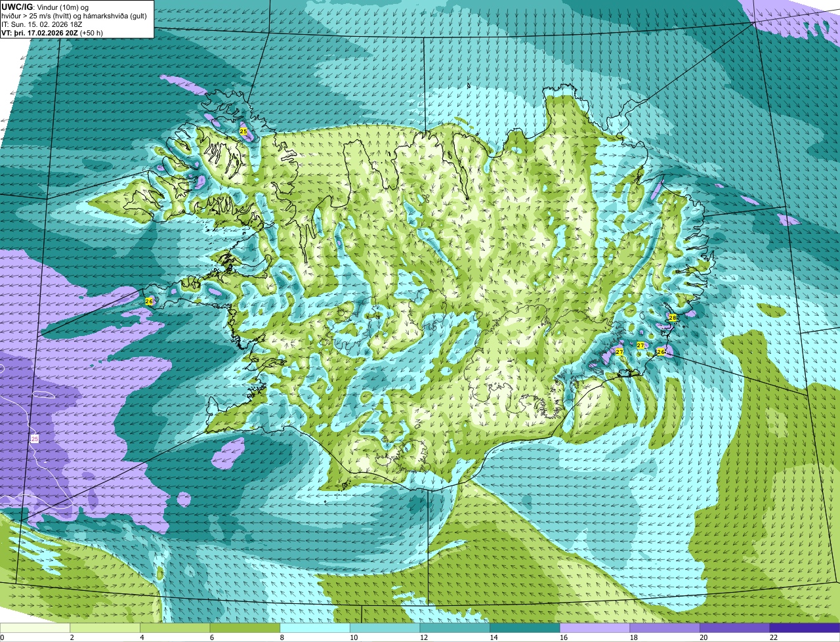The width and height of the screenshot is (840, 642).
Task: Select the 4–6 m/s light green legend swatch
Action: [x=175, y=628]
